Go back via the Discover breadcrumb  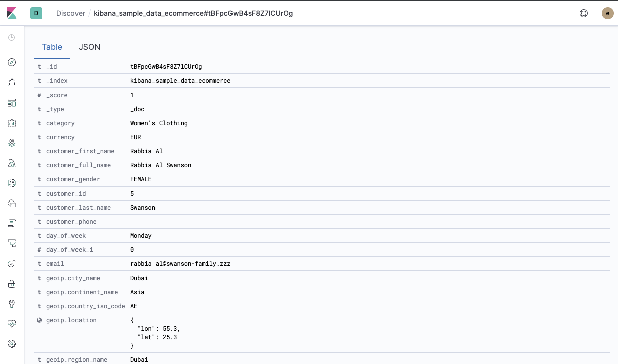(x=70, y=13)
